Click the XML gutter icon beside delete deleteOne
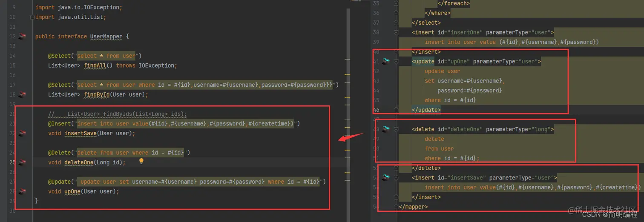This screenshot has height=222, width=644. (386, 129)
